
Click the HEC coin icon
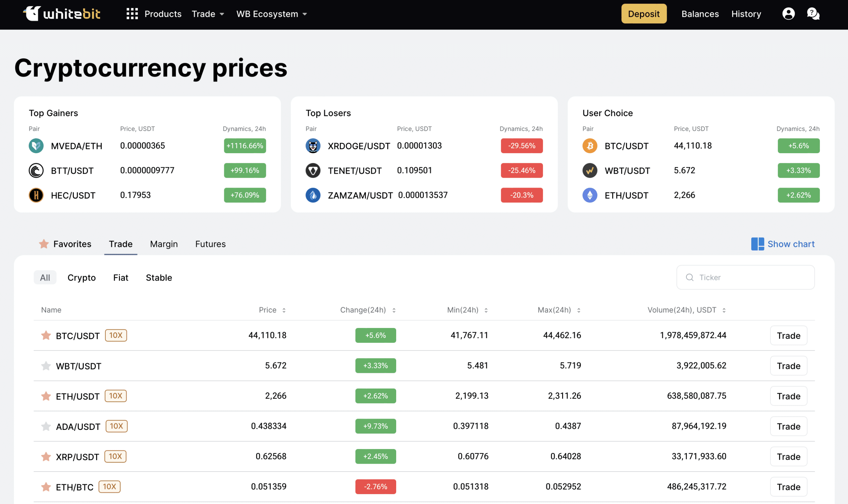36,195
